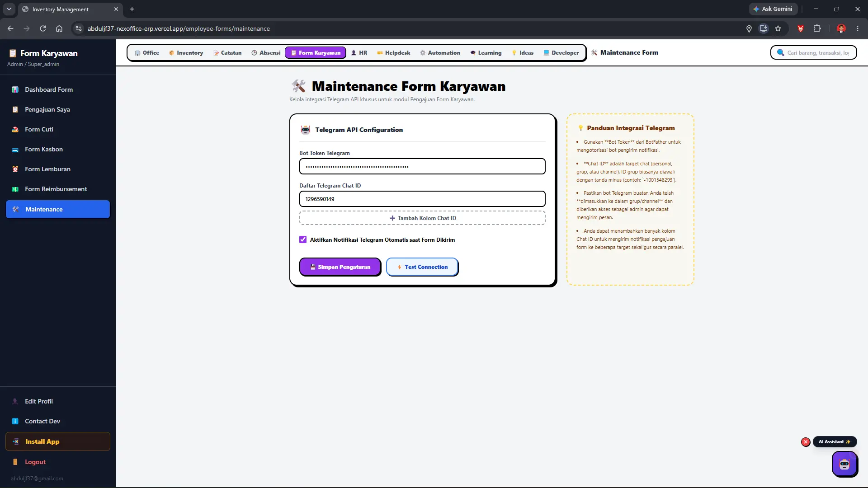The width and height of the screenshot is (868, 488).
Task: Open the red extension icon in toolbar
Action: pyautogui.click(x=801, y=28)
